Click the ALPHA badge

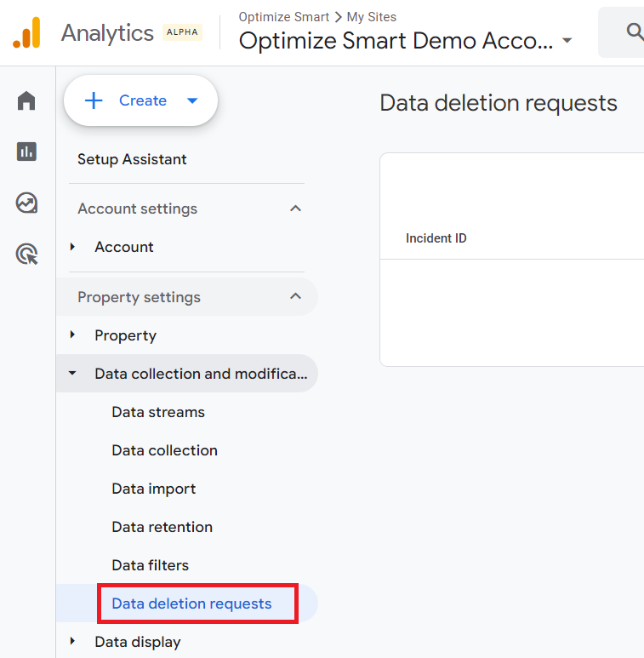[182, 31]
